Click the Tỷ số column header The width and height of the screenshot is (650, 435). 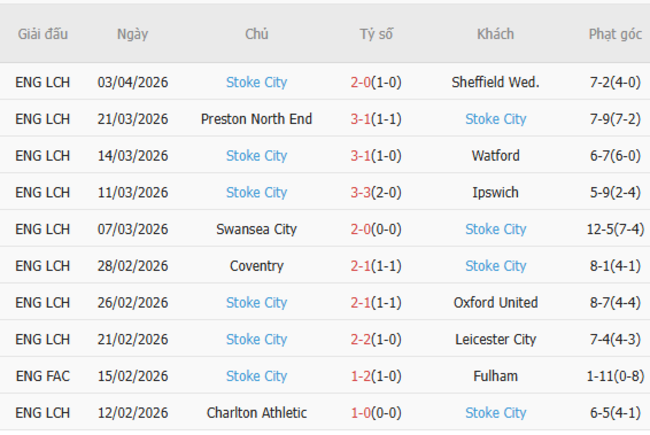376,34
